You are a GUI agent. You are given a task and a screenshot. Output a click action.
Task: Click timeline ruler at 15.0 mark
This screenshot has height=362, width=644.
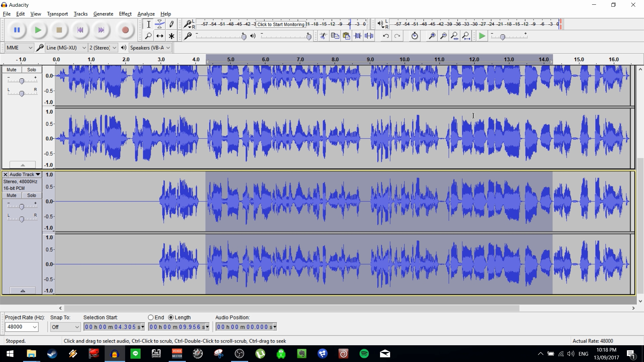pos(579,59)
